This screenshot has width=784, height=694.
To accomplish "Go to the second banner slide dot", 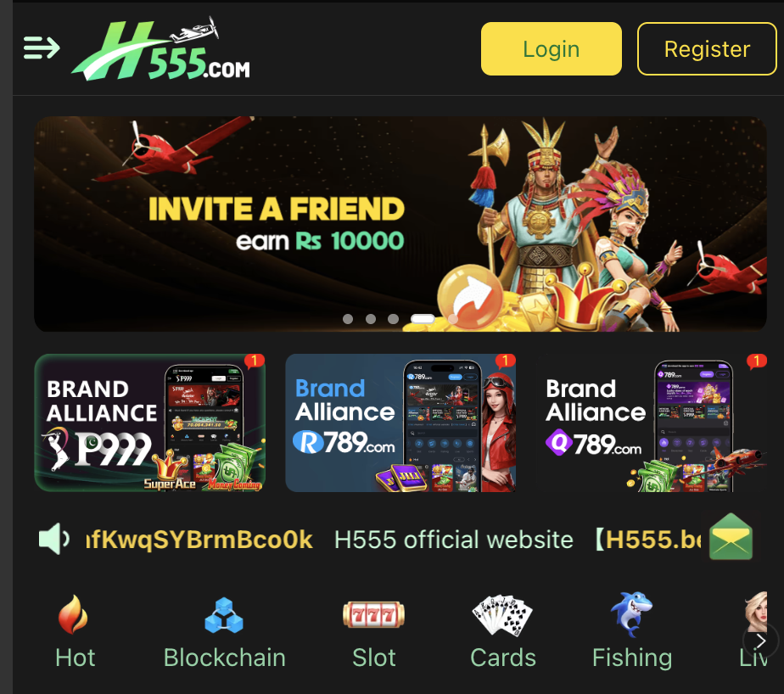I will click(371, 319).
